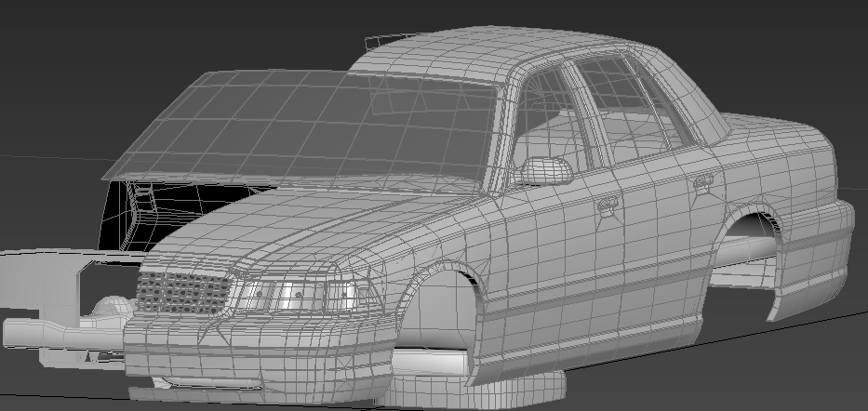Select the rear axle cylinder in wheel arch
The image size is (868, 411).
point(744,249)
